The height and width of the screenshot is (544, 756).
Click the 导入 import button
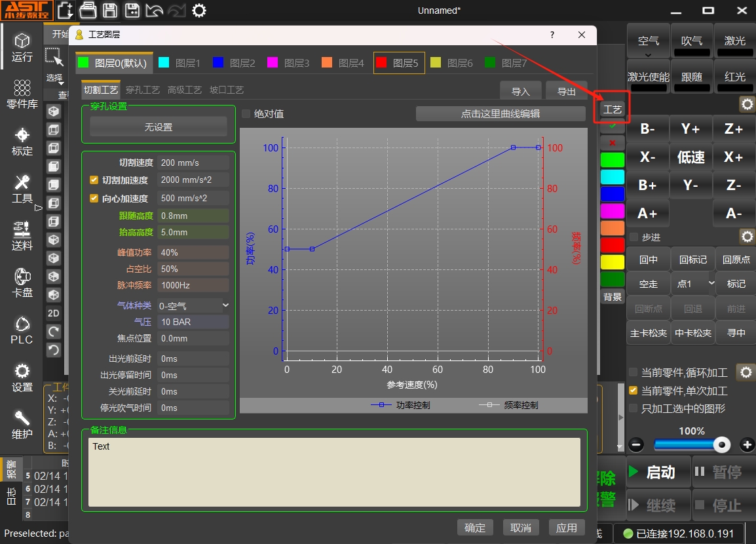pos(520,91)
